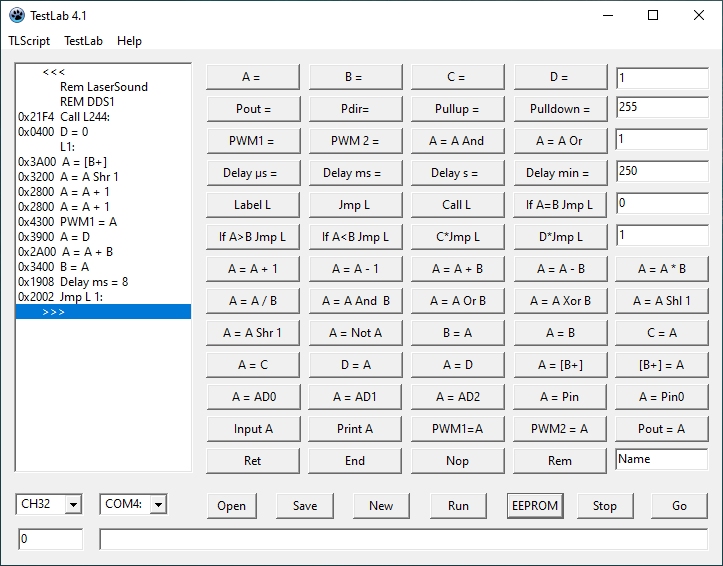This screenshot has width=723, height=566.
Task: Click the TestLab paw icon in title bar
Action: click(x=17, y=15)
